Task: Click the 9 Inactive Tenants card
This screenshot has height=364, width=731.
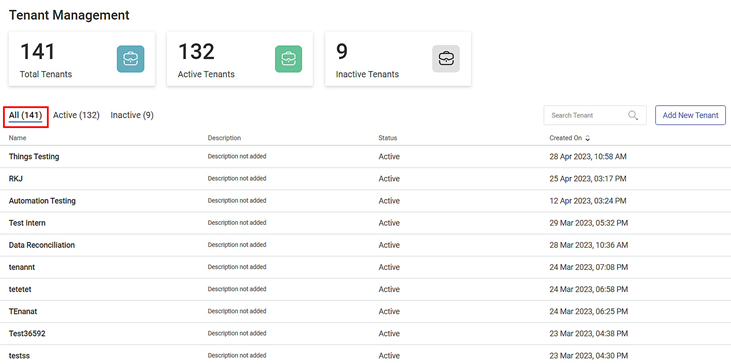Action: pos(398,59)
